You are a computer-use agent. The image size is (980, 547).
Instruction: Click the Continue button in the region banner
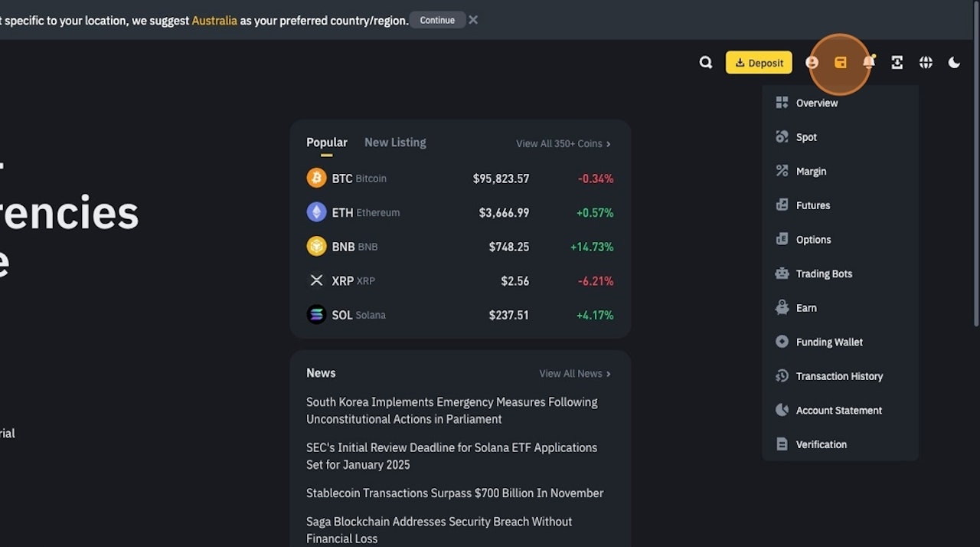437,20
